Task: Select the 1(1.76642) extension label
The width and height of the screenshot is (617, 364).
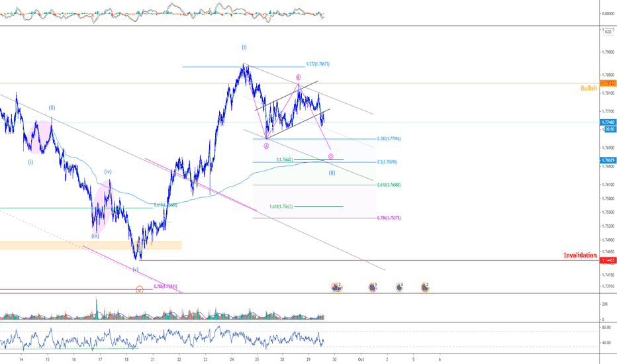Action: [x=285, y=159]
